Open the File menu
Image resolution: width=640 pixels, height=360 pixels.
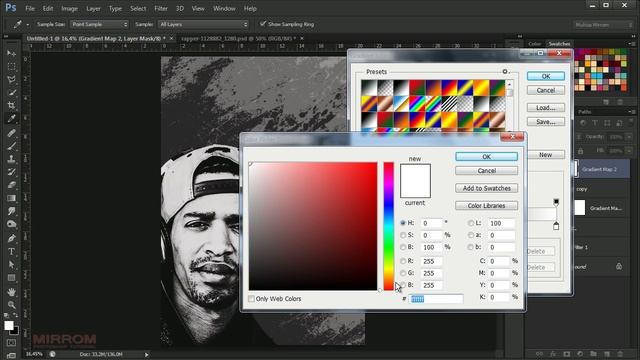[30, 8]
